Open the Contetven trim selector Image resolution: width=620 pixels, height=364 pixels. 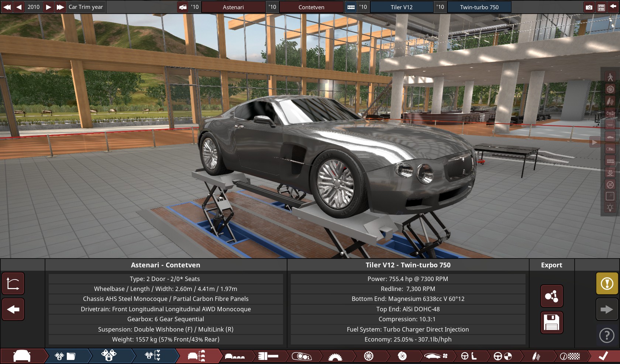click(x=311, y=7)
